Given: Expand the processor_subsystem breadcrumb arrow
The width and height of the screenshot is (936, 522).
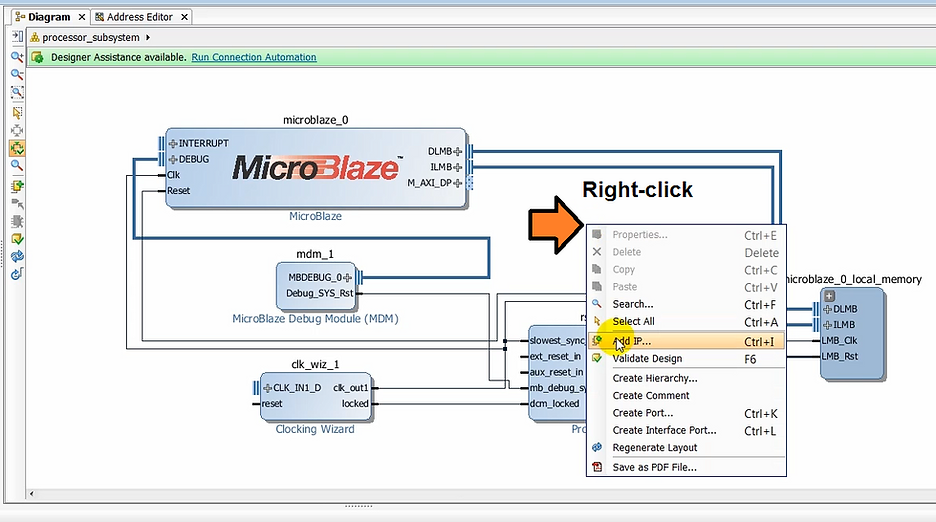Looking at the screenshot, I should (x=149, y=37).
